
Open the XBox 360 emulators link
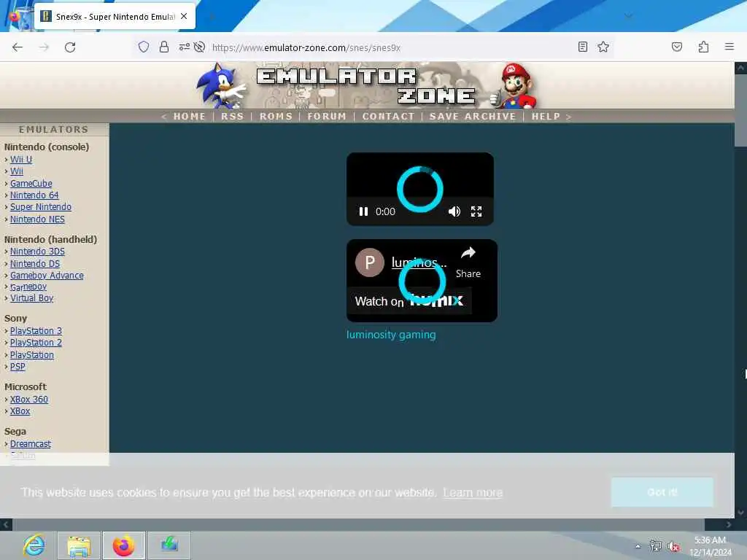(29, 400)
